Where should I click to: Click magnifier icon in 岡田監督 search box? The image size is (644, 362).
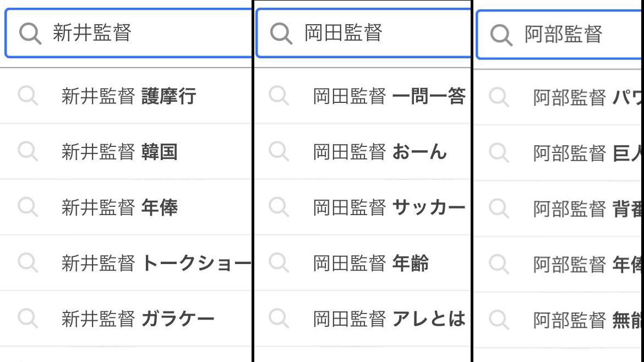click(x=281, y=34)
